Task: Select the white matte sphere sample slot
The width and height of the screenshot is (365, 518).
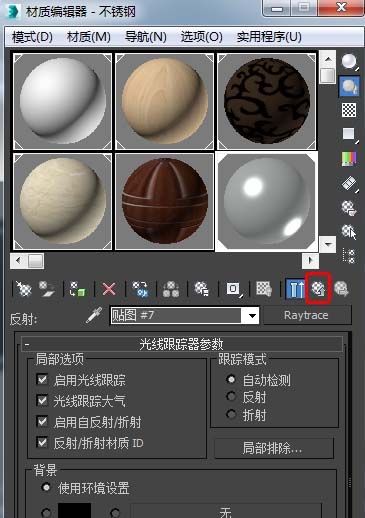Action: coord(62,101)
